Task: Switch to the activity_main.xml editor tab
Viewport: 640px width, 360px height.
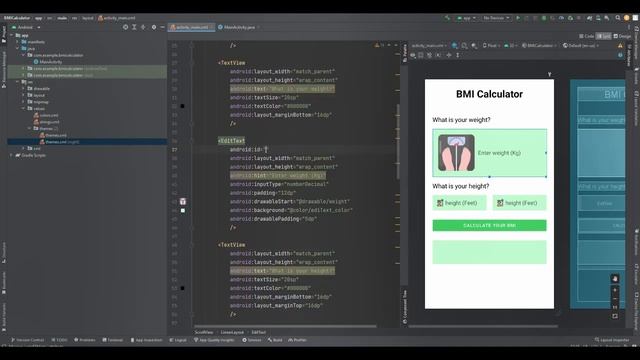Action: pyautogui.click(x=192, y=27)
